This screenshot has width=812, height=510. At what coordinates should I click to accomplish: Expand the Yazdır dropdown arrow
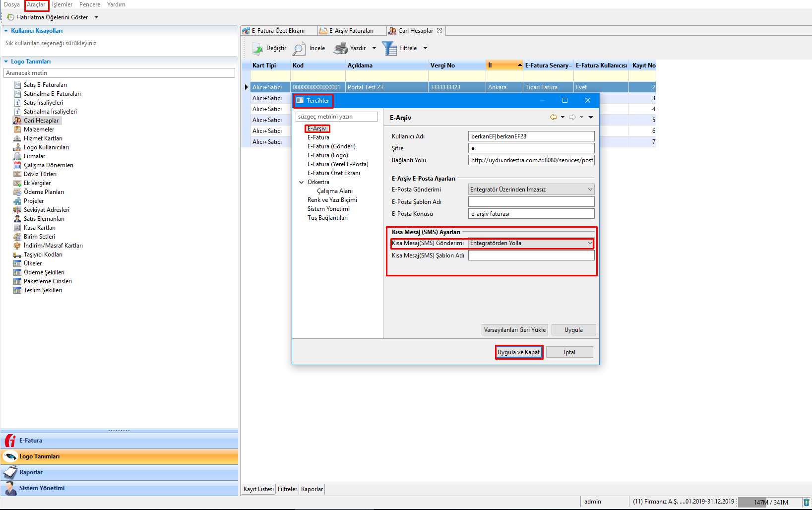click(374, 49)
